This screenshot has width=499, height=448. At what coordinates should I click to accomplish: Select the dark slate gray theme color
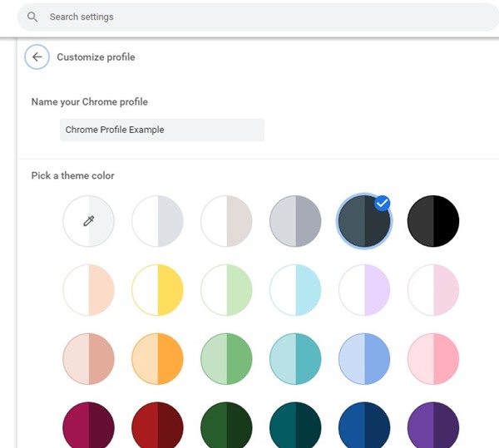[x=364, y=221]
